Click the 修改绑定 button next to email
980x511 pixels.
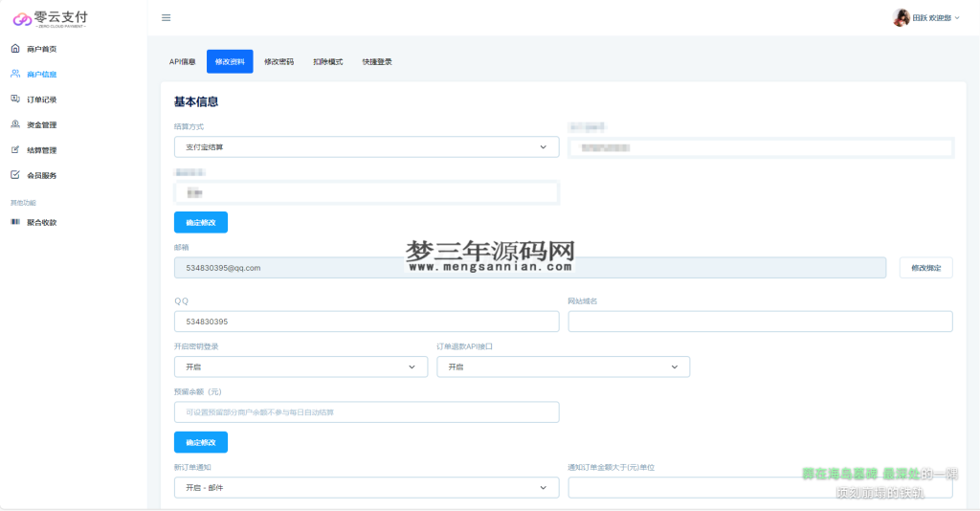[x=925, y=267]
